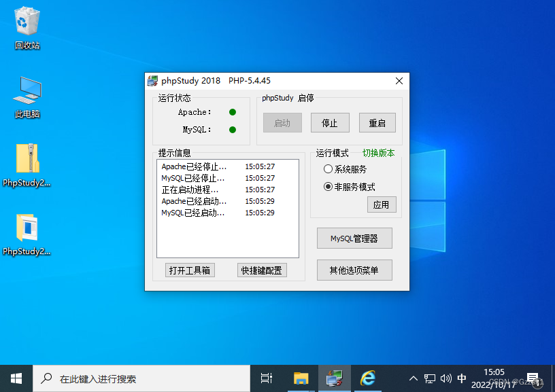
Task: Click the network tray icon
Action: click(430, 378)
